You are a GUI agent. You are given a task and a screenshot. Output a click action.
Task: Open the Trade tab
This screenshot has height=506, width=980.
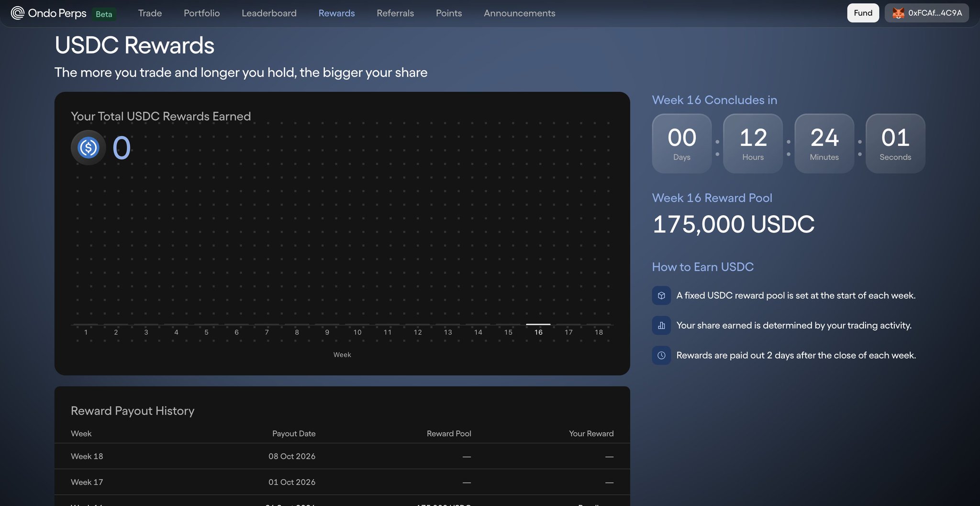150,13
